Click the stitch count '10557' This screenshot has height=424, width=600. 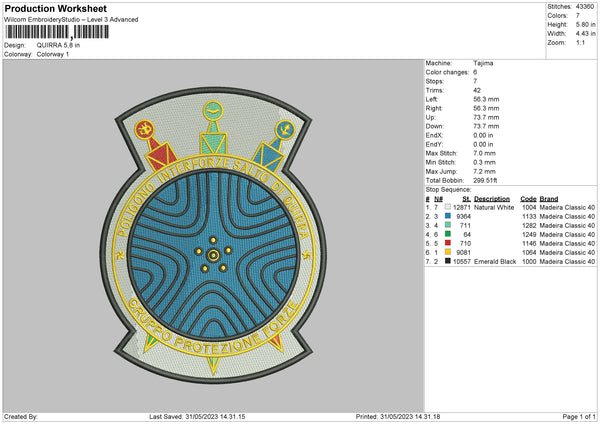462,261
